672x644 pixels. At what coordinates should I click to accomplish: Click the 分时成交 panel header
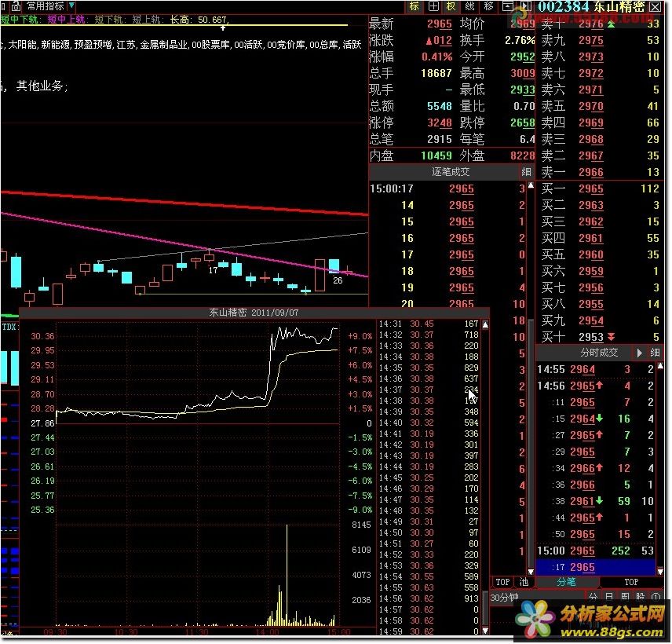coord(599,353)
